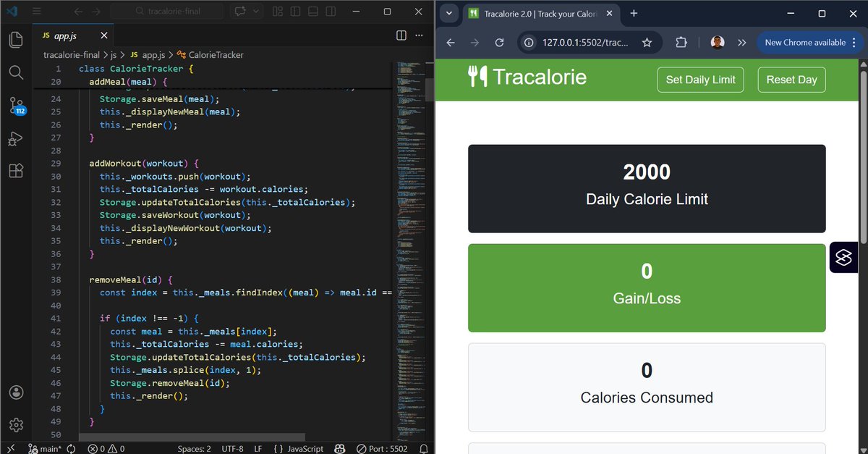Click the removeMeal(id) method line
868x454 pixels.
pyautogui.click(x=131, y=279)
